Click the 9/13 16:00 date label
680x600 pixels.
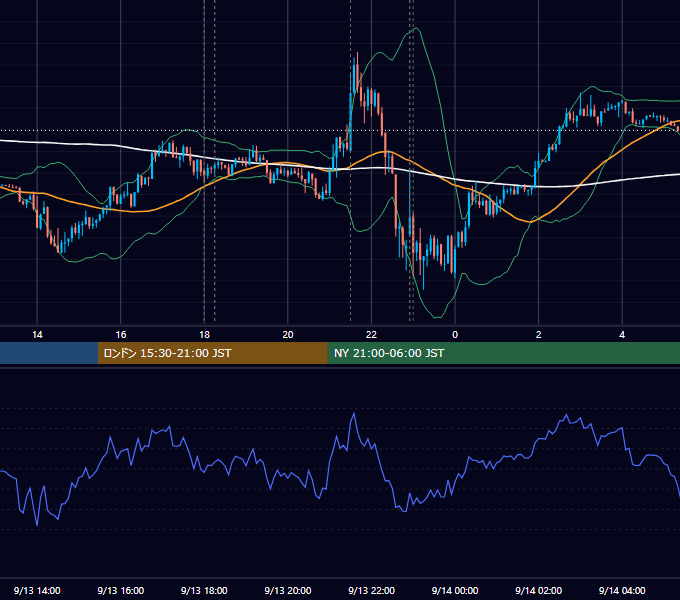click(x=121, y=590)
